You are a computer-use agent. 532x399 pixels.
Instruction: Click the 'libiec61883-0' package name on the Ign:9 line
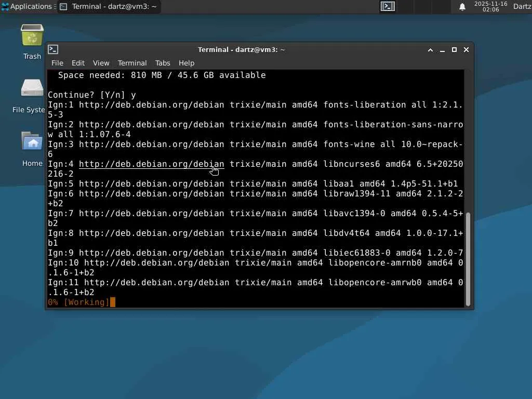coord(356,253)
